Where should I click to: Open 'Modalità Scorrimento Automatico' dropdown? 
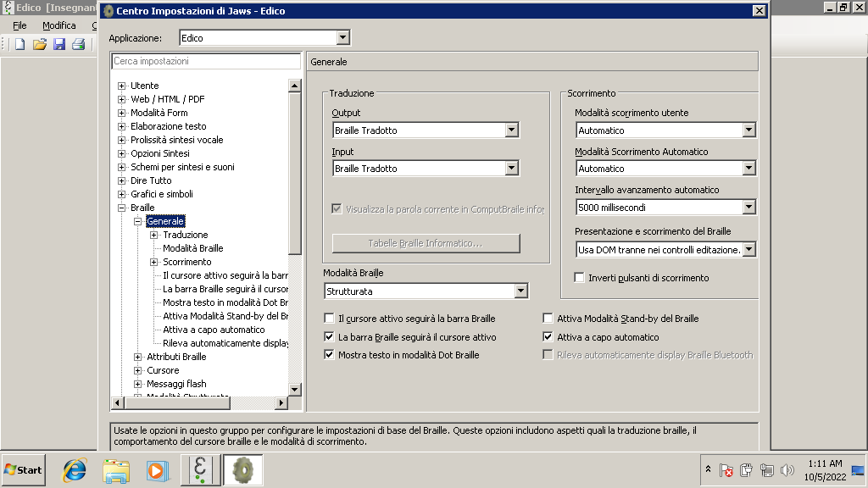point(749,169)
